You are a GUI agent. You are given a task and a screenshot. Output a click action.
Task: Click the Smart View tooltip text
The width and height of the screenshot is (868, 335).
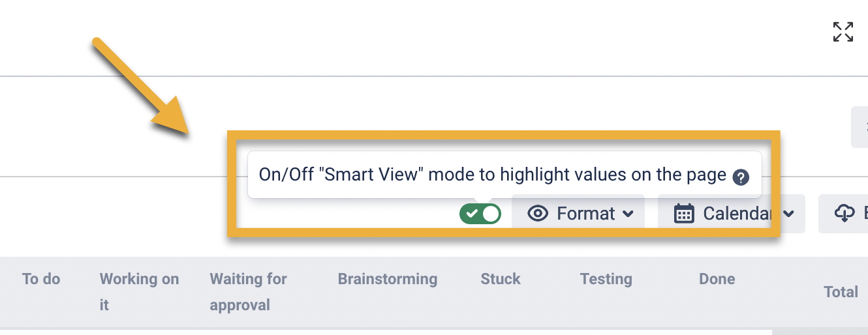[x=492, y=175]
